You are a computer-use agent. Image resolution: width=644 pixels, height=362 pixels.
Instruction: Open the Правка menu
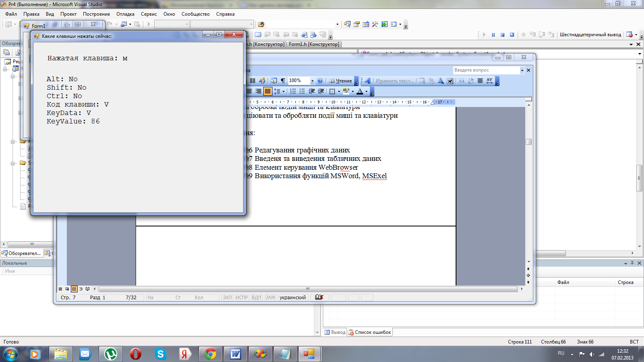click(31, 14)
